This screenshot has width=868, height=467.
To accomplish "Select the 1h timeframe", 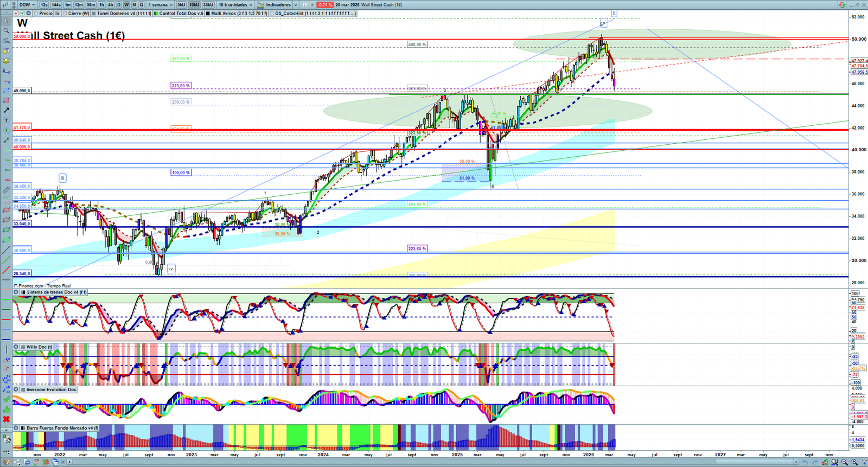I will (x=101, y=4).
